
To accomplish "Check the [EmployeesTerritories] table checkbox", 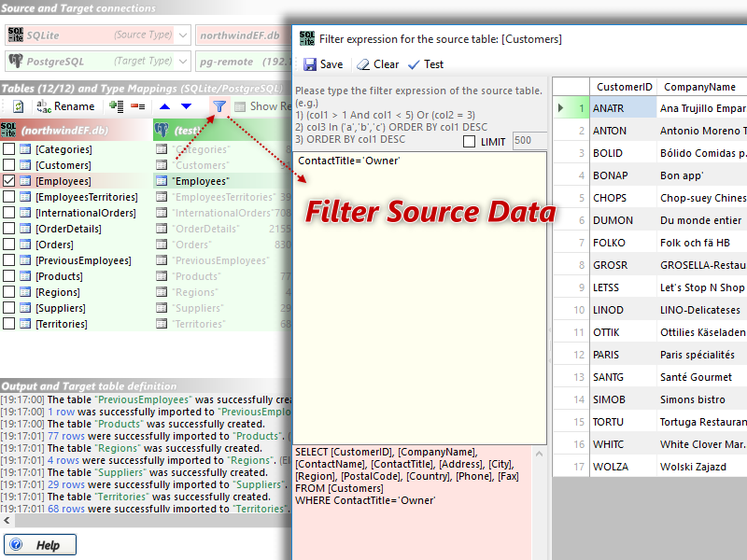I will click(8, 197).
